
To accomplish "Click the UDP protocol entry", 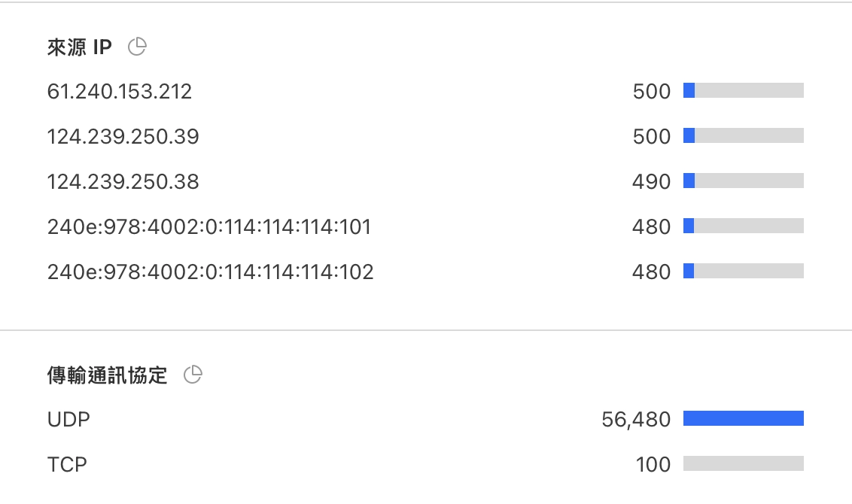I will pyautogui.click(x=68, y=419).
